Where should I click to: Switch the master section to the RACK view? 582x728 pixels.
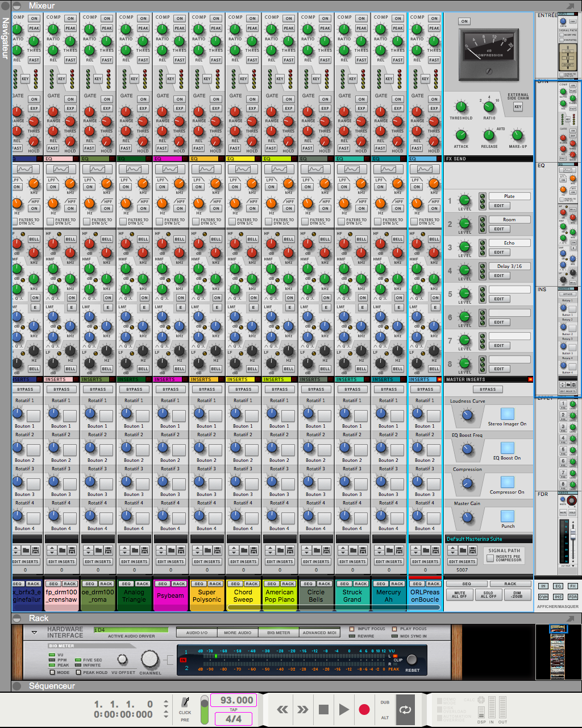512,584
